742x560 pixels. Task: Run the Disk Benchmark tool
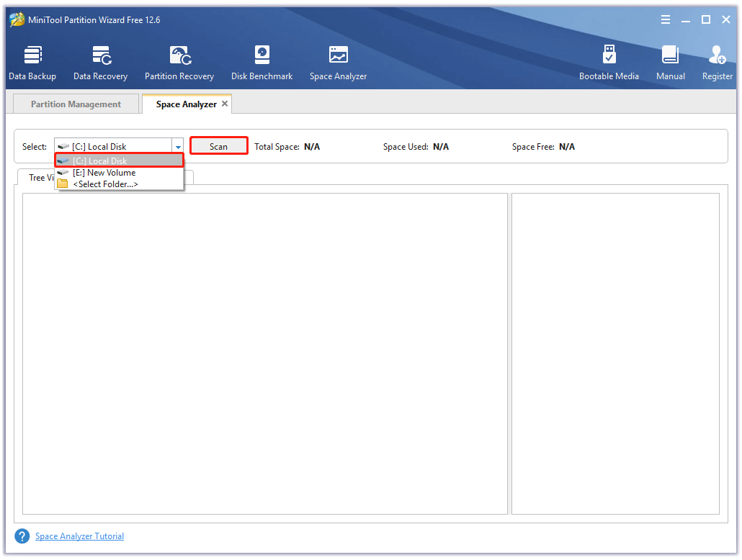(x=262, y=61)
